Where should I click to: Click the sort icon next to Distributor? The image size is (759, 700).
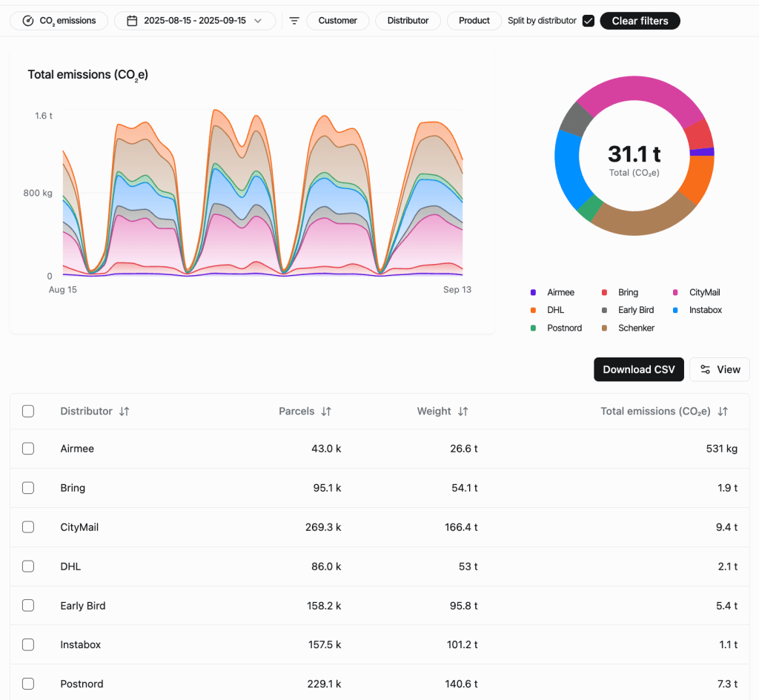tap(125, 412)
